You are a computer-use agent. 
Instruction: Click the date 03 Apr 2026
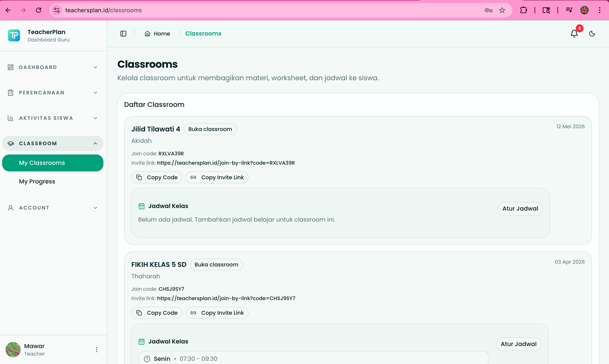tap(570, 262)
